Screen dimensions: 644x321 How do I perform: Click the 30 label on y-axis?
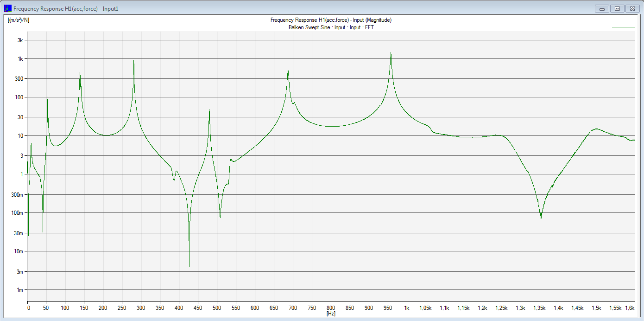pyautogui.click(x=20, y=117)
